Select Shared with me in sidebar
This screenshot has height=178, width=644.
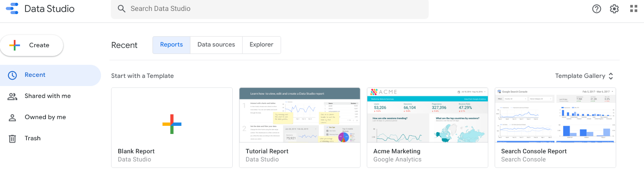coord(50,96)
